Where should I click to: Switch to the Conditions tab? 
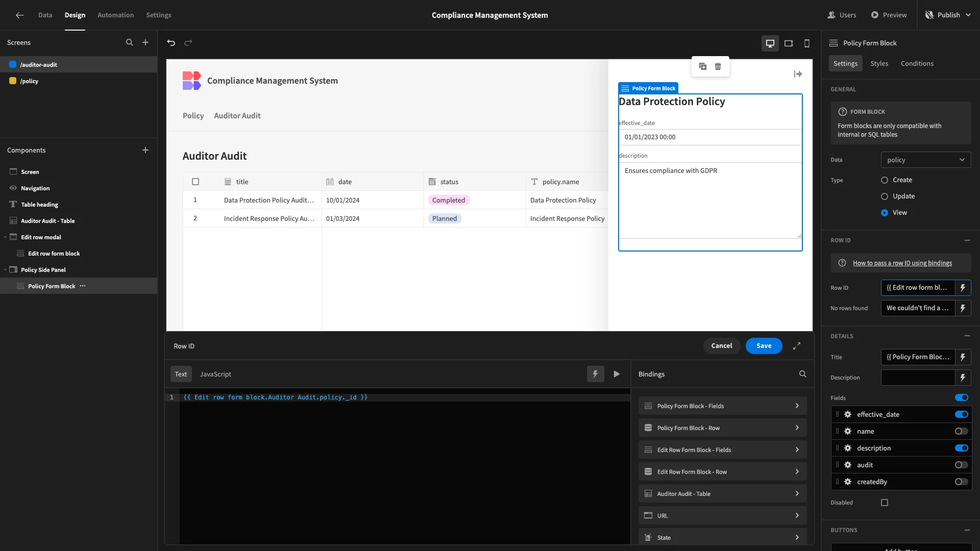click(x=917, y=64)
